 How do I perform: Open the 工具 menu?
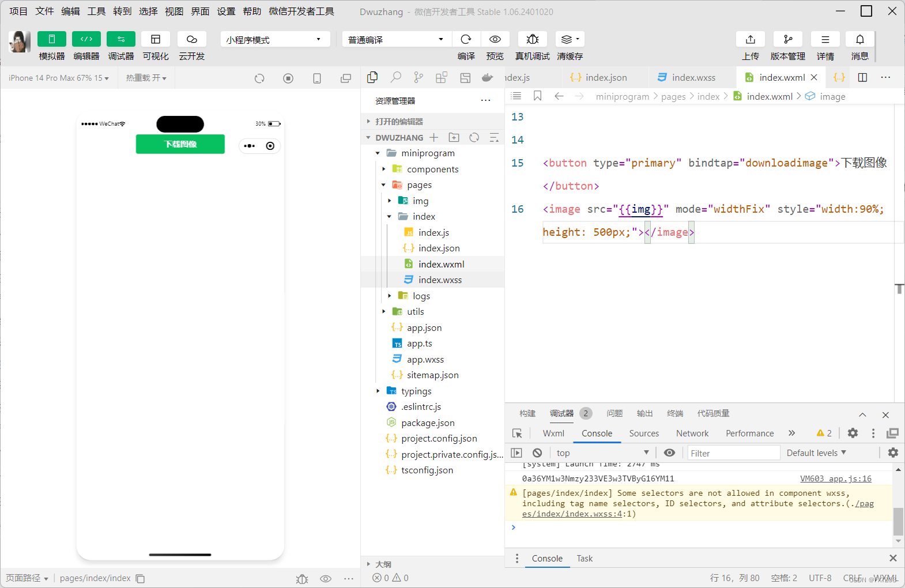[x=96, y=12]
